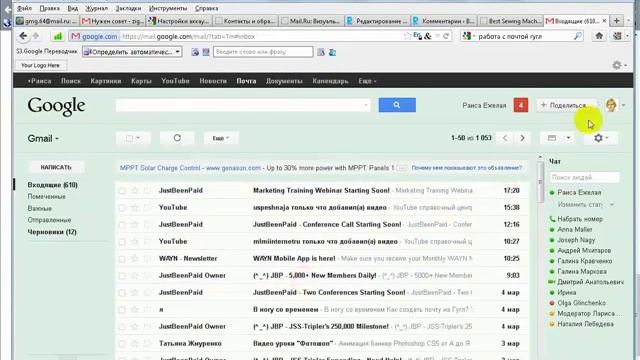The width and height of the screenshot is (640, 360).
Task: Open chat contact Anna Maller
Action: tap(575, 230)
